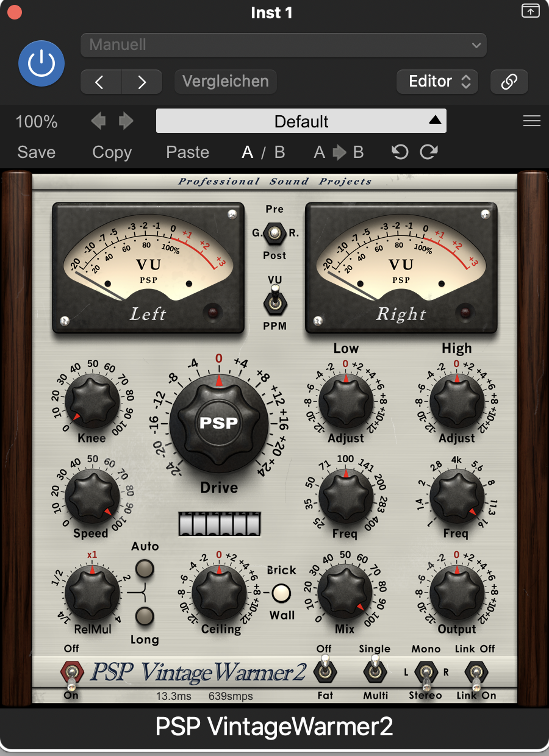The image size is (549, 756).
Task: Click the 639smps readout
Action: [231, 696]
